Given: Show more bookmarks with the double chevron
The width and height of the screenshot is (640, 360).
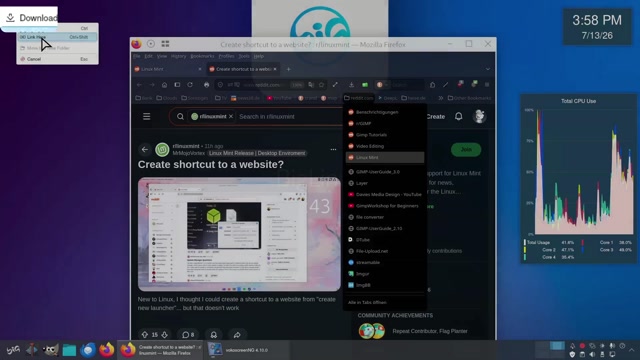Looking at the screenshot, I should 440,98.
